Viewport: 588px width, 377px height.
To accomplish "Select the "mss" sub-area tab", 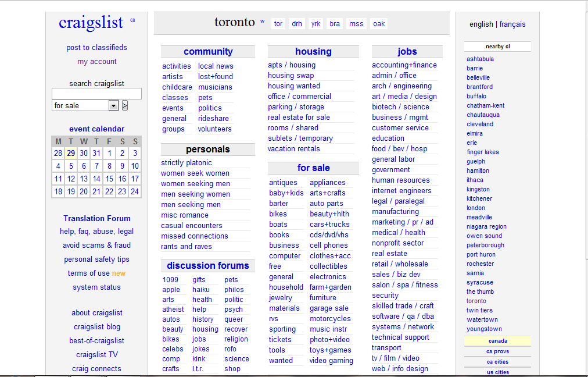I will tap(356, 24).
